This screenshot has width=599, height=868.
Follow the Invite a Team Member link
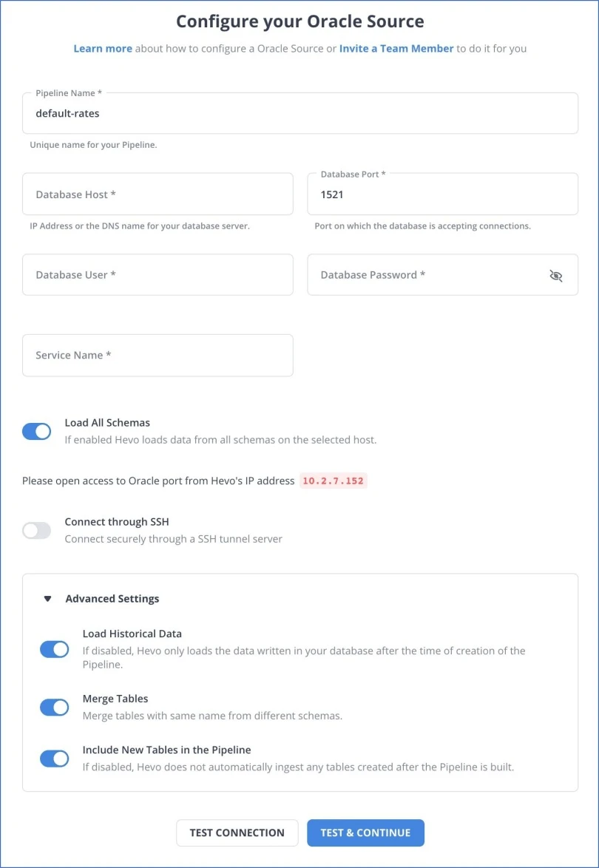(x=396, y=49)
